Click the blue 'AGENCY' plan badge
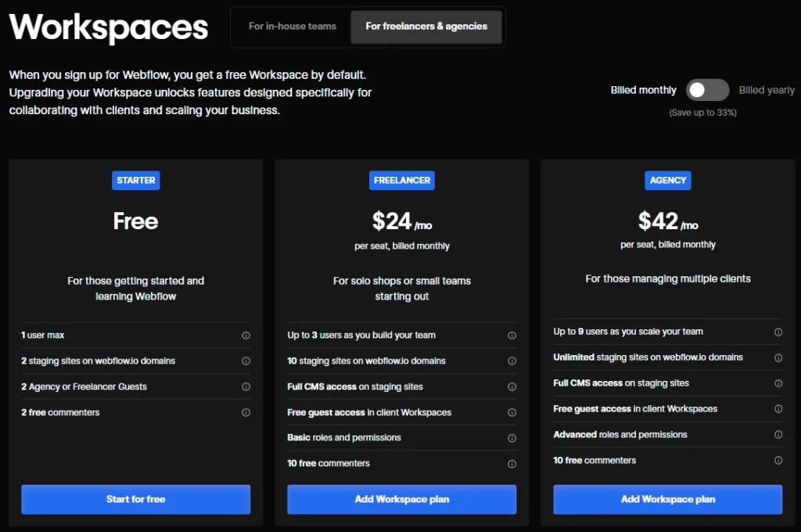Screen dimensions: 801x532 [x=668, y=180]
